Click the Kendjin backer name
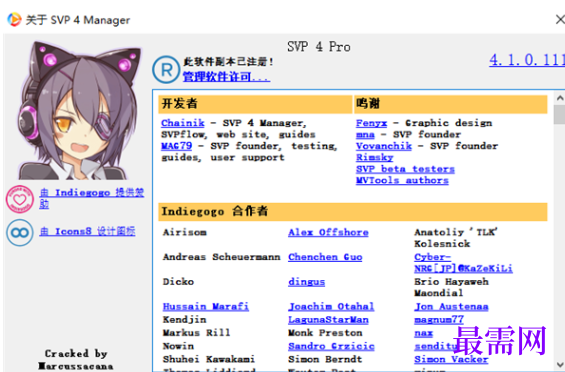 [x=184, y=320]
